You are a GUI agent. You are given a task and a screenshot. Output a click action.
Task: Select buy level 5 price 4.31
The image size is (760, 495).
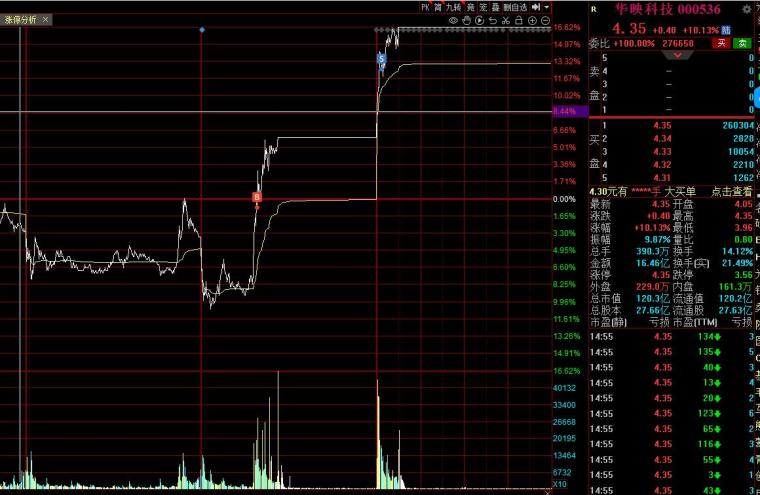click(x=662, y=178)
